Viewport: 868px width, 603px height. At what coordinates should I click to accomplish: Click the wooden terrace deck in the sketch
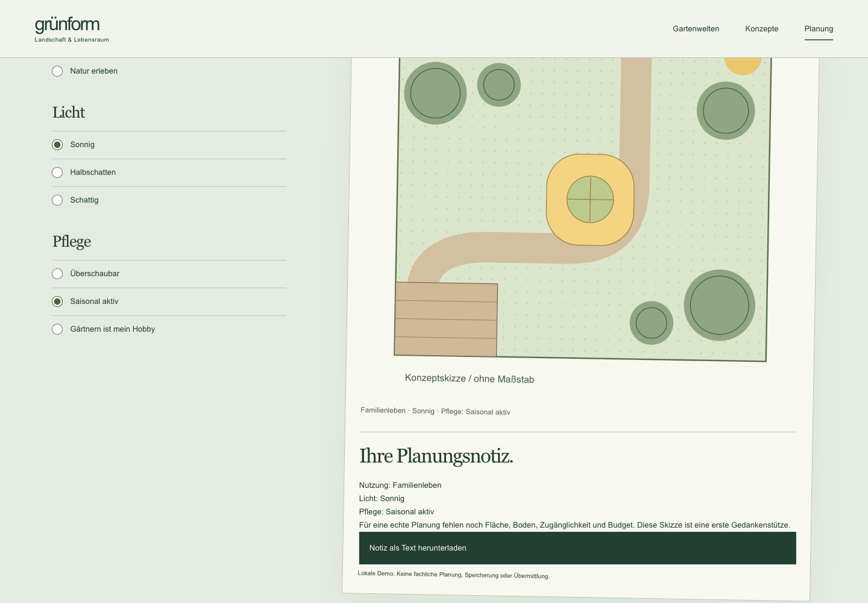point(446,319)
